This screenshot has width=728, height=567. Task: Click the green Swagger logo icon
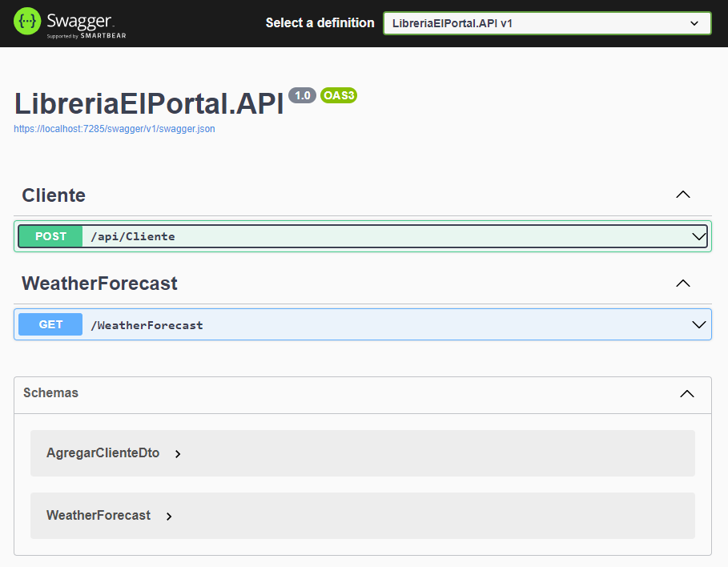[28, 23]
